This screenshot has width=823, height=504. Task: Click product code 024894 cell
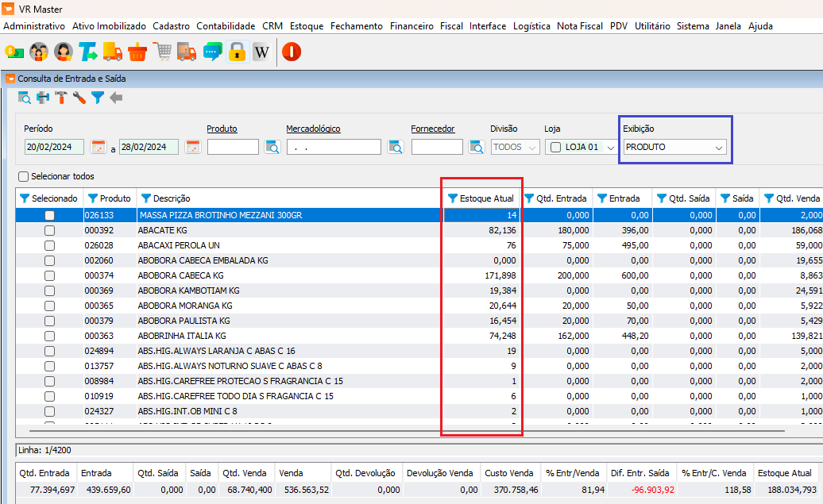coord(110,351)
